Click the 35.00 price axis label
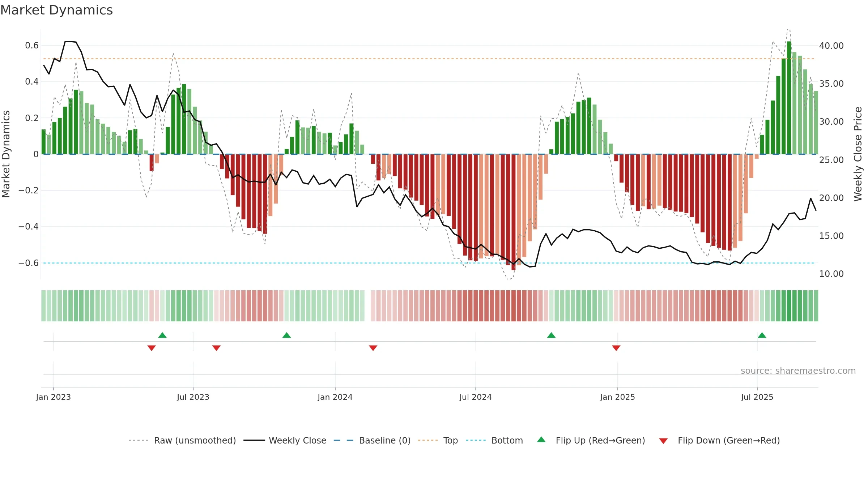This screenshot has width=868, height=488. point(831,84)
